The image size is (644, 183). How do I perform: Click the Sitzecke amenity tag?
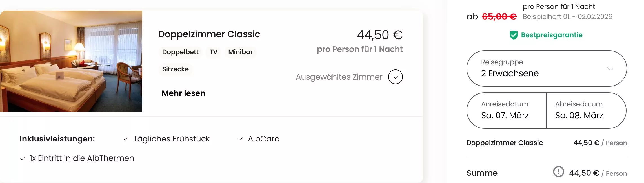[175, 69]
